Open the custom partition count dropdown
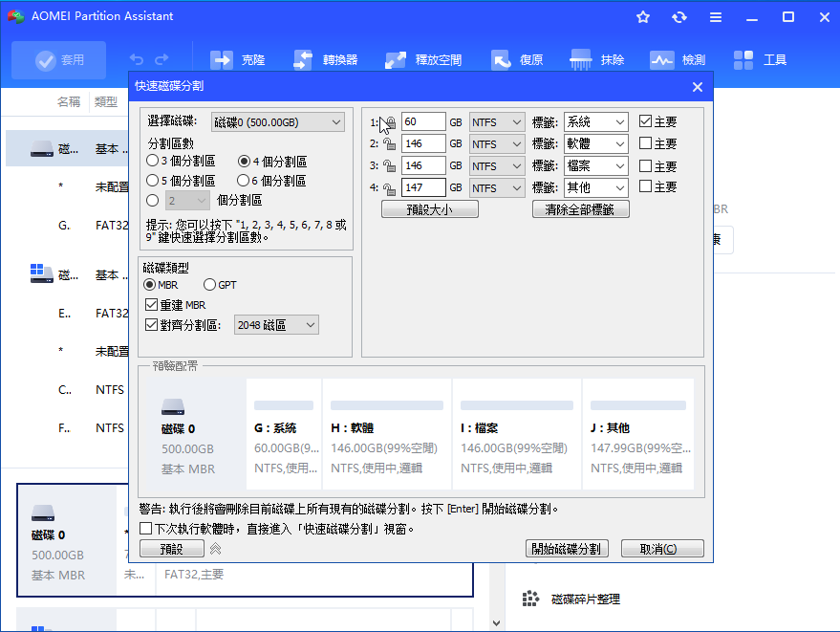The image size is (840, 632). point(186,201)
